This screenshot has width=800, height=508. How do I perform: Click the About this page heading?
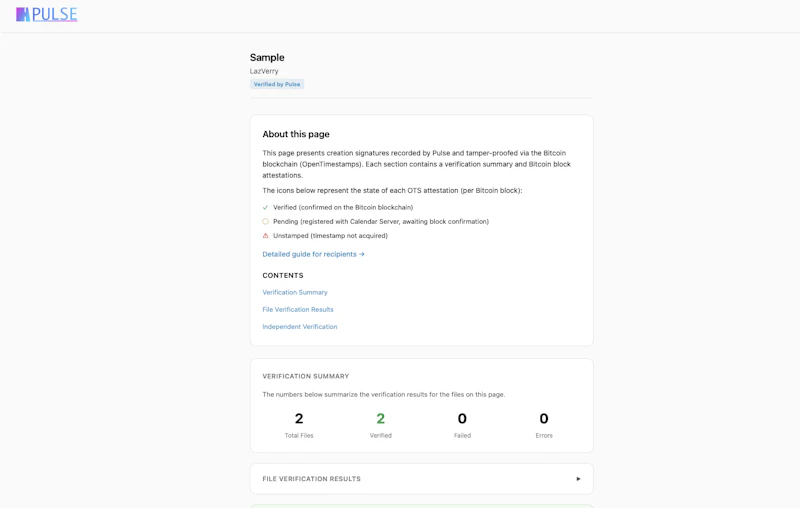tap(296, 134)
